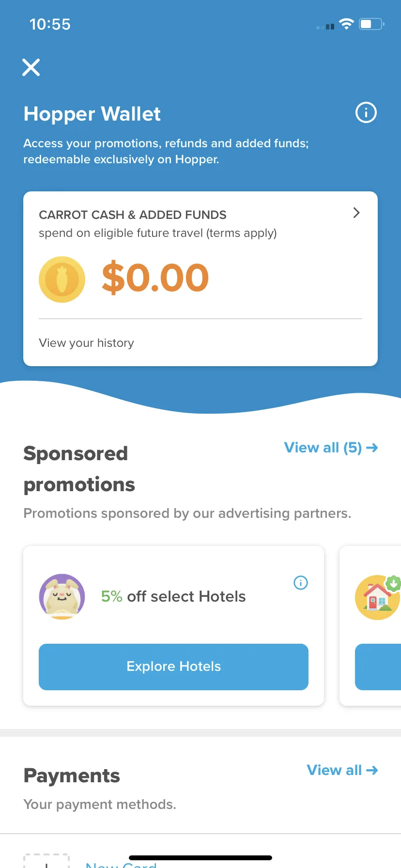The image size is (401, 868).
Task: View all sponsored promotions
Action: click(x=331, y=448)
